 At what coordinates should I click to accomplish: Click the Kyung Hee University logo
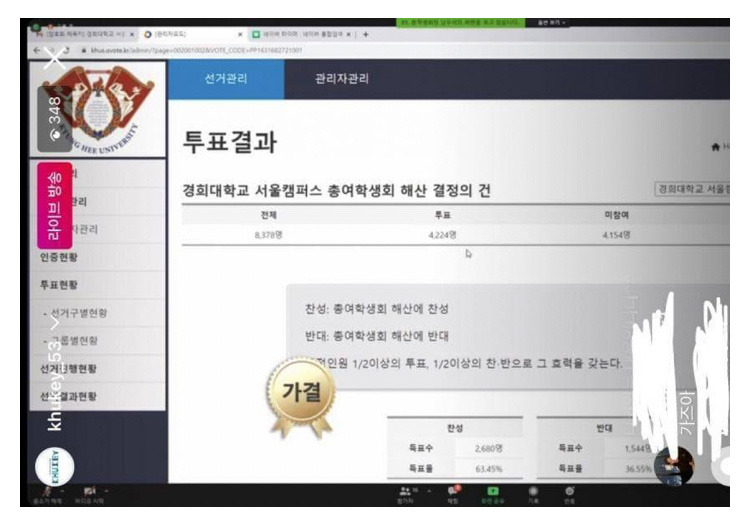click(x=98, y=109)
